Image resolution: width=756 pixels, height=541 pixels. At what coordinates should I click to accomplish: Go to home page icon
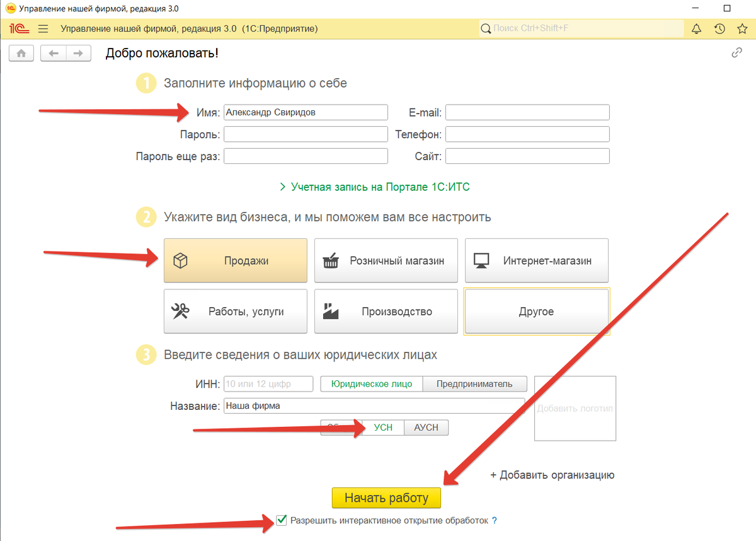21,54
